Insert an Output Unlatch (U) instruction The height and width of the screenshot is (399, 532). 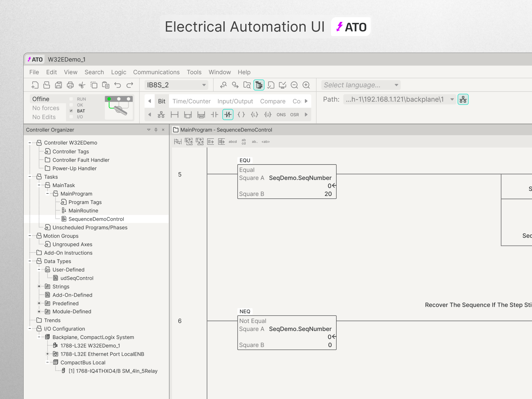[268, 115]
